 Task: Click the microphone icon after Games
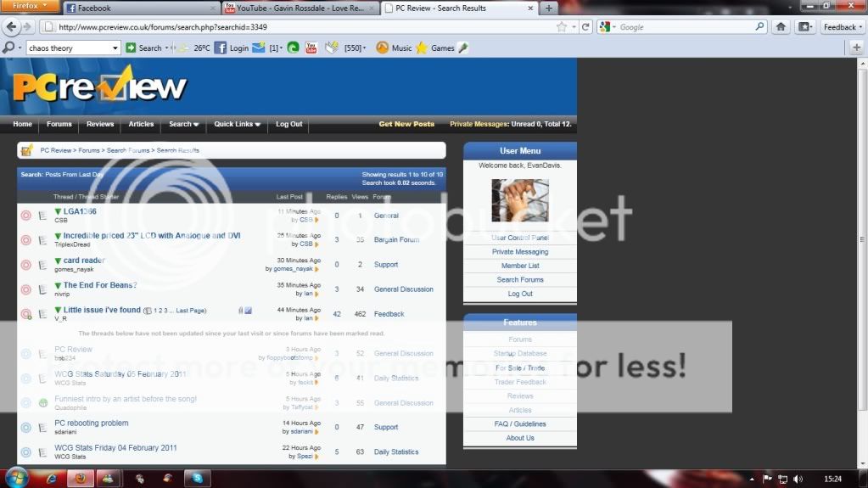(x=463, y=48)
